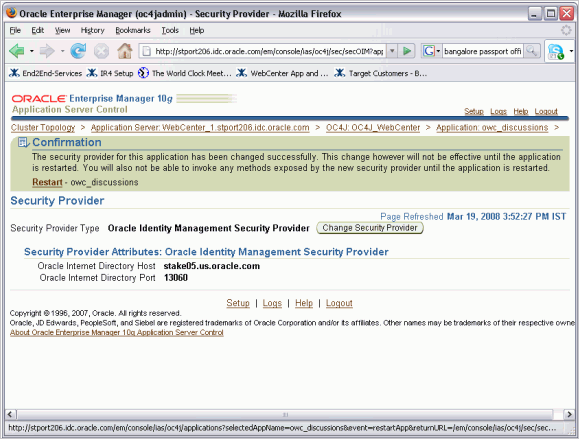Click the footer Logout link
The width and height of the screenshot is (579, 439).
(x=339, y=303)
